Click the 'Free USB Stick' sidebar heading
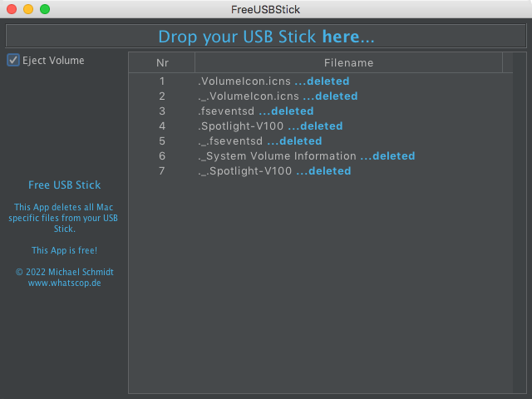The width and height of the screenshot is (532, 399). click(64, 185)
